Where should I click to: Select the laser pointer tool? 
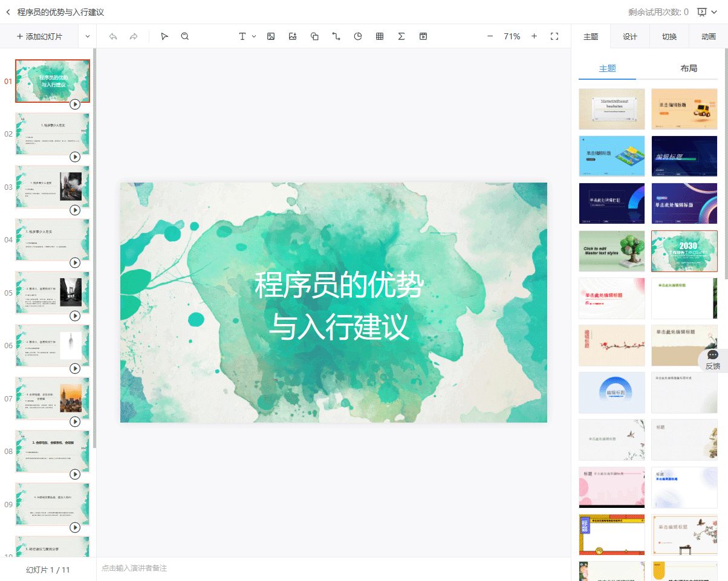164,36
